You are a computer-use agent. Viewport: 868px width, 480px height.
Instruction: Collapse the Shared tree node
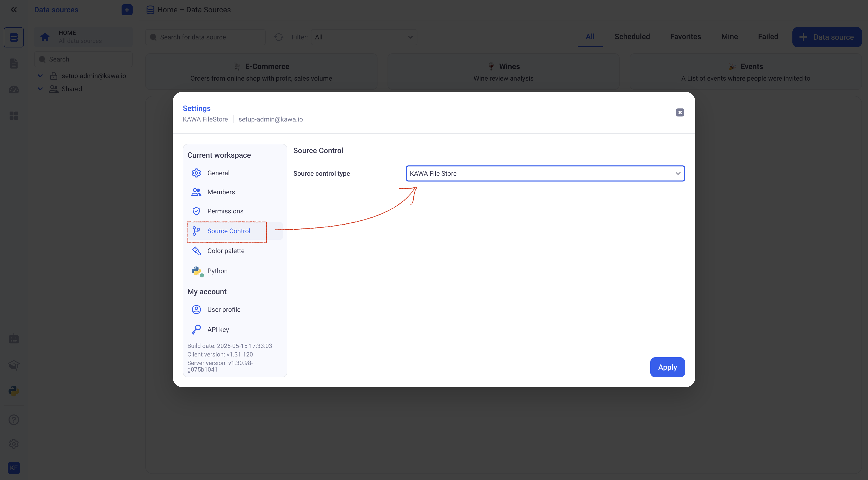point(40,89)
